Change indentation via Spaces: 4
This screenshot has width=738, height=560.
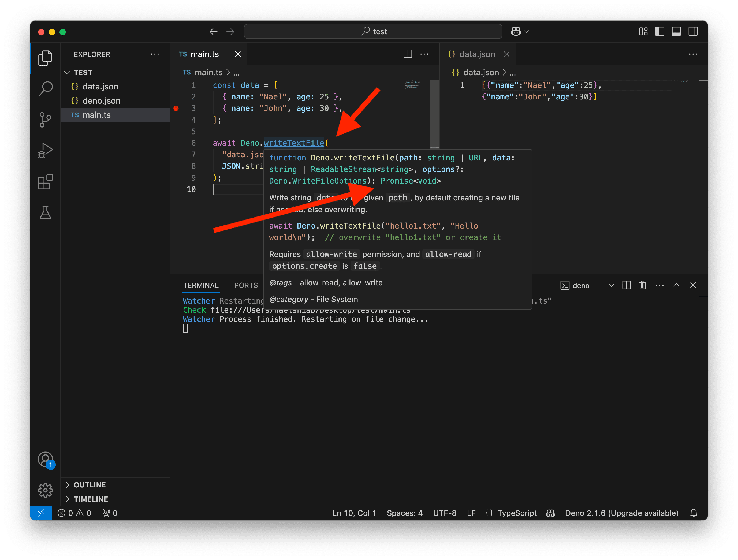pos(405,513)
